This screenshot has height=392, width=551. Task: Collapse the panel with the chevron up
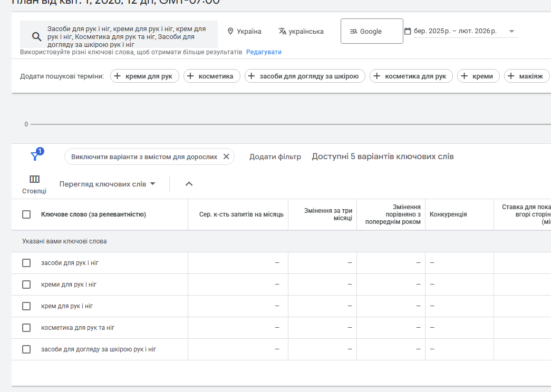point(189,184)
